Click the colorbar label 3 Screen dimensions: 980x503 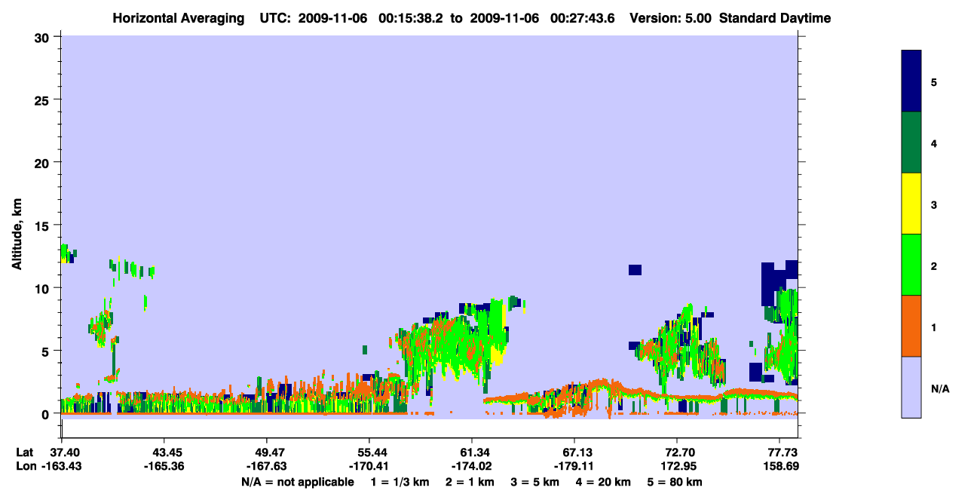pos(934,204)
